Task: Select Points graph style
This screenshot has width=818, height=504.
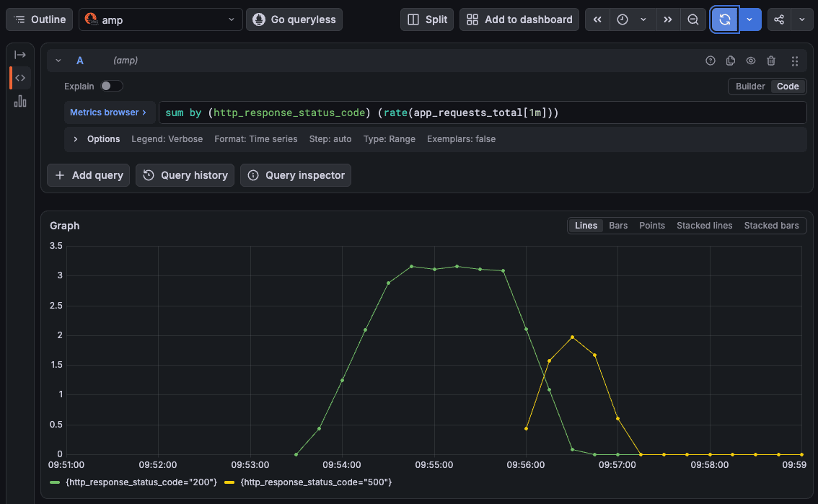Action: pyautogui.click(x=651, y=226)
